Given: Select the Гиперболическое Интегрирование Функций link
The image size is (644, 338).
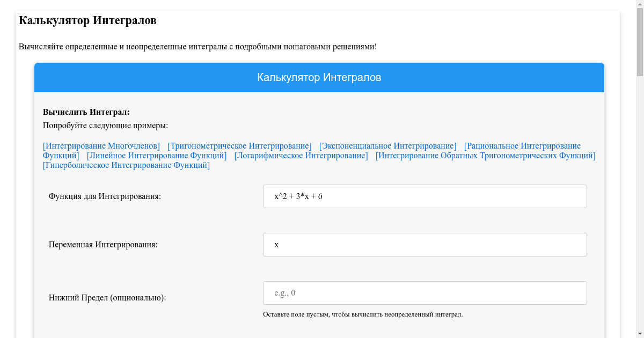Looking at the screenshot, I should coord(126,165).
